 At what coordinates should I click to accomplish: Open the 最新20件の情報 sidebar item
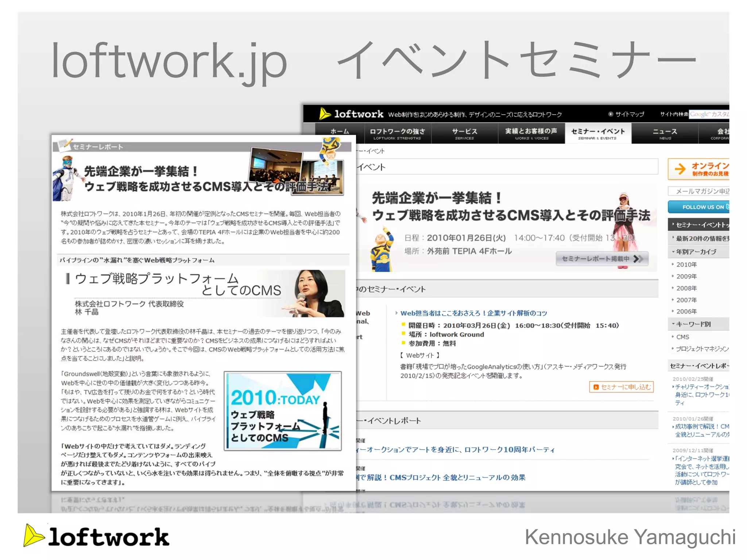click(699, 238)
